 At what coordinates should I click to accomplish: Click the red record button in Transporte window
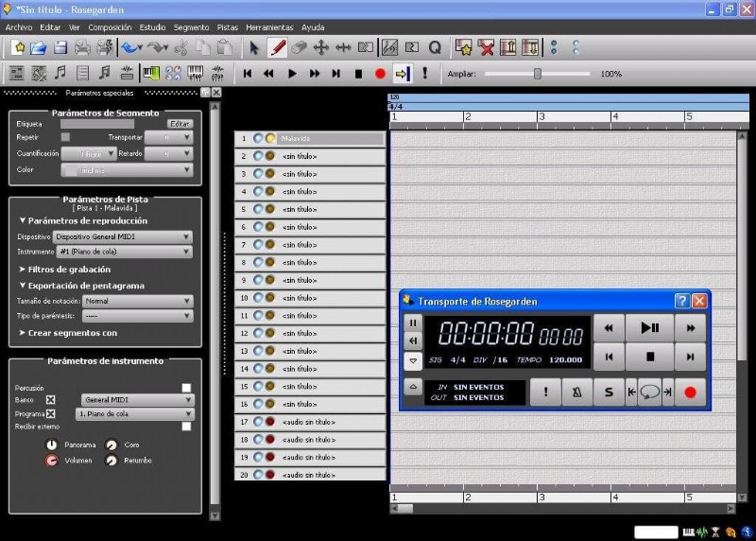pos(690,392)
